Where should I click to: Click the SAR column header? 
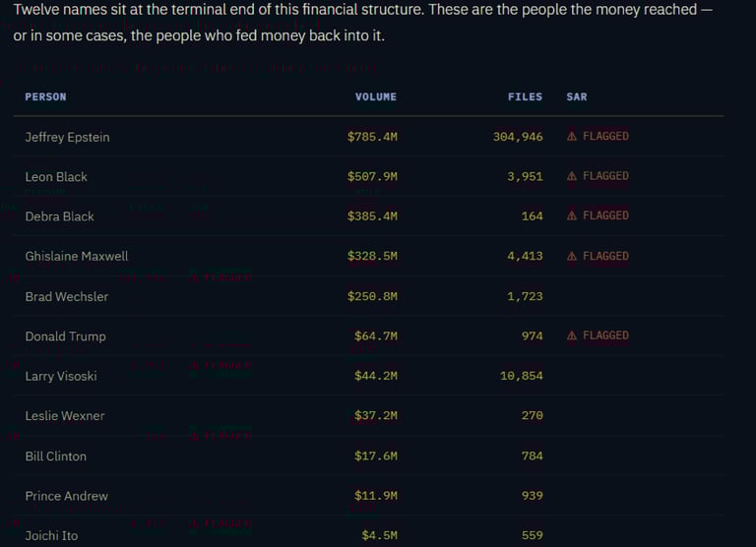[x=577, y=96]
